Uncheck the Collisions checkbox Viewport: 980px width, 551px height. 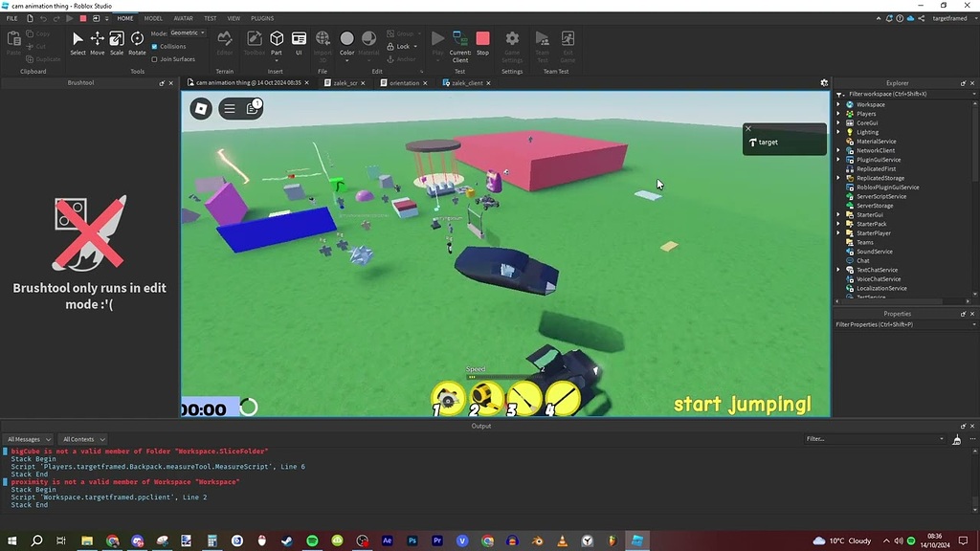[156, 46]
